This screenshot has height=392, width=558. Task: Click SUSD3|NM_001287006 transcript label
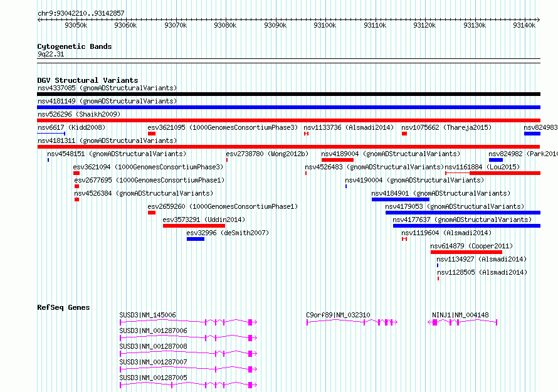point(153,331)
